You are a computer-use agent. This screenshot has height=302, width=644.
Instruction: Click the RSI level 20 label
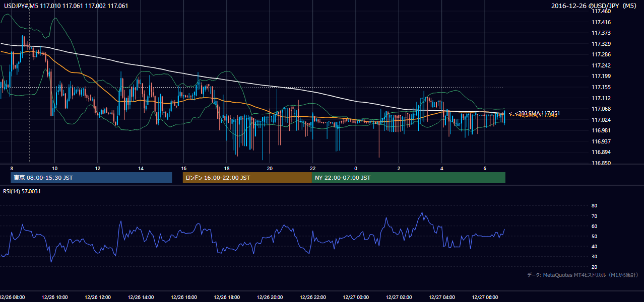594,267
